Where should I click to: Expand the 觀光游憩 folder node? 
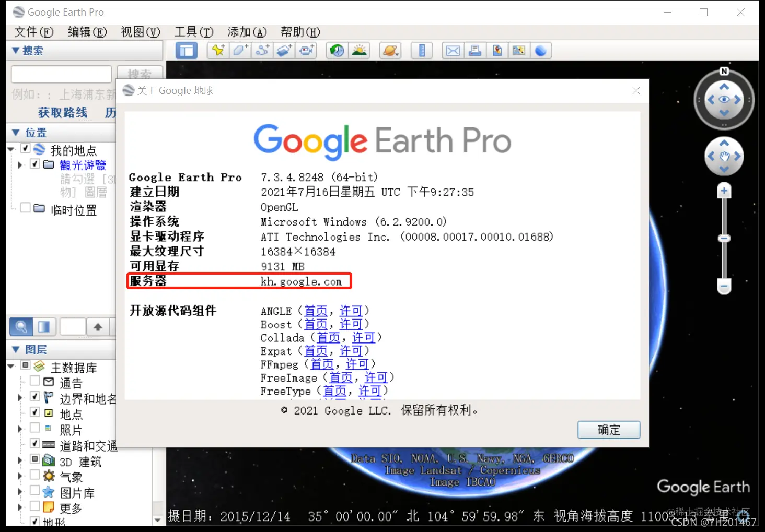pyautogui.click(x=20, y=165)
